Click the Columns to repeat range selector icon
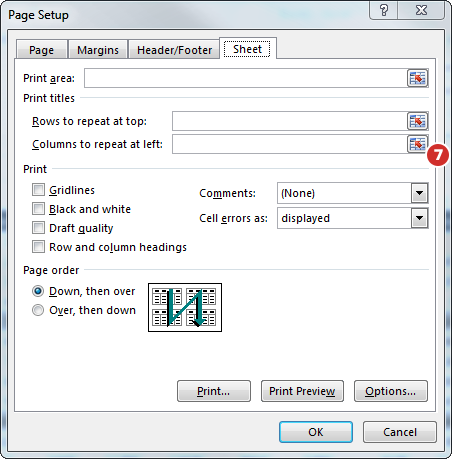452x459 pixels. tap(417, 144)
